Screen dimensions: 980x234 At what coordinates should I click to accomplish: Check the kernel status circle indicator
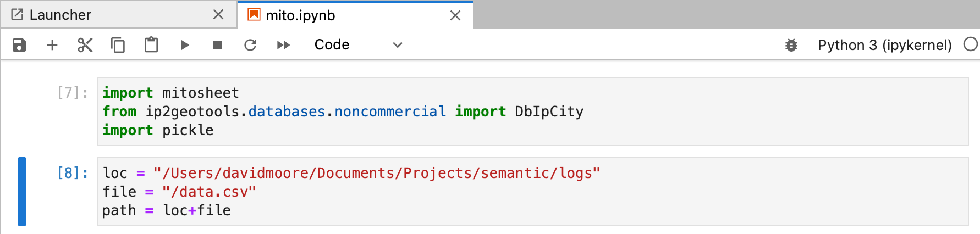point(971,44)
